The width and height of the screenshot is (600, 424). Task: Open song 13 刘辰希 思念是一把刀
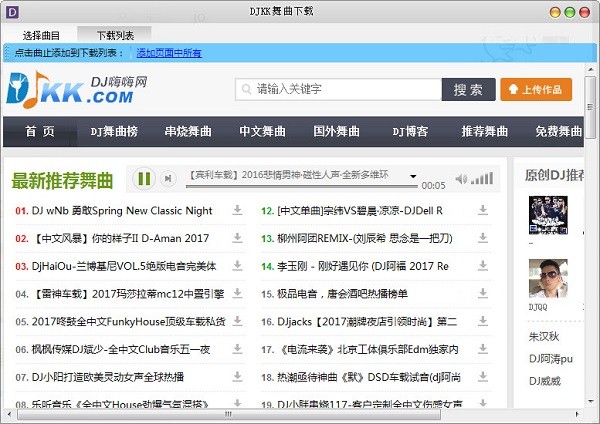[x=365, y=238]
